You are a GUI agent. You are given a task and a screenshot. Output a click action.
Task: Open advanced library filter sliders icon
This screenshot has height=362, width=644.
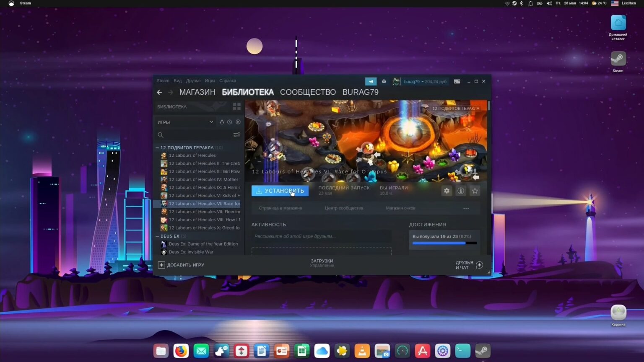[237, 135]
